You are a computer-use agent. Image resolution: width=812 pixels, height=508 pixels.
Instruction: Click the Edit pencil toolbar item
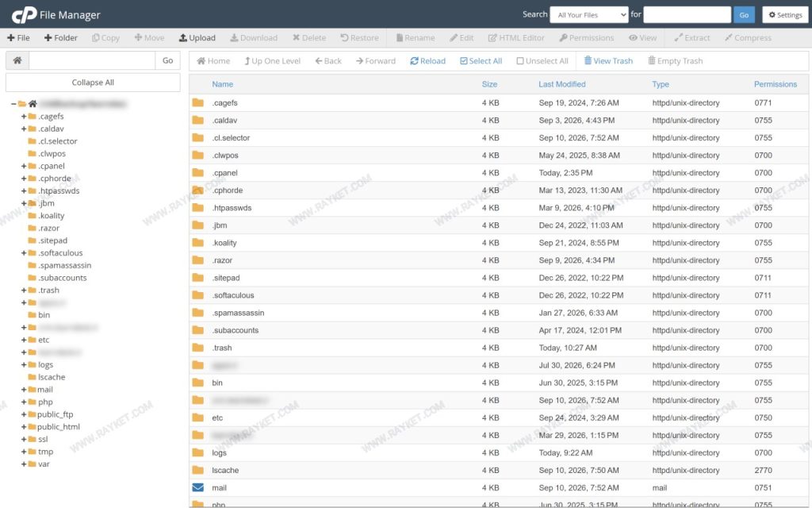[462, 38]
